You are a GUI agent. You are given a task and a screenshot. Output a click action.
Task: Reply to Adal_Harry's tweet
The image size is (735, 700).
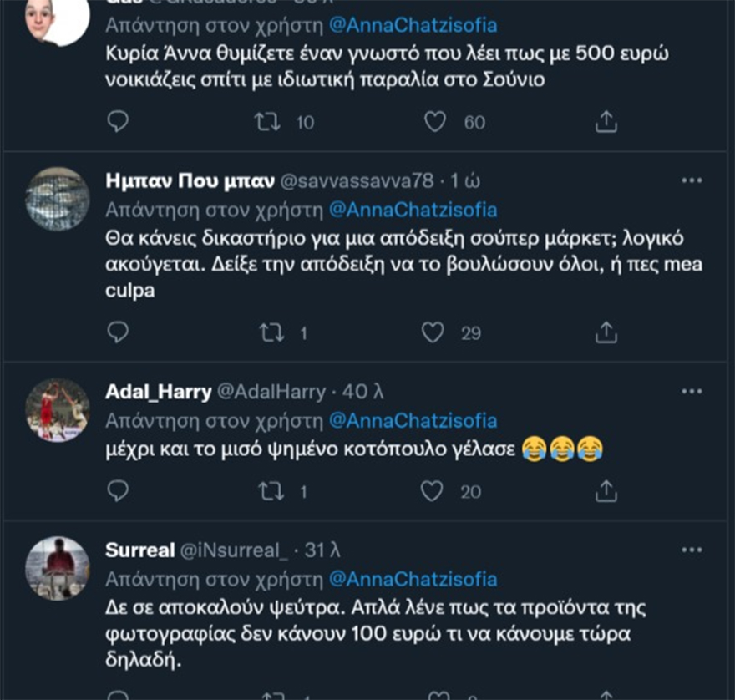coord(119,491)
